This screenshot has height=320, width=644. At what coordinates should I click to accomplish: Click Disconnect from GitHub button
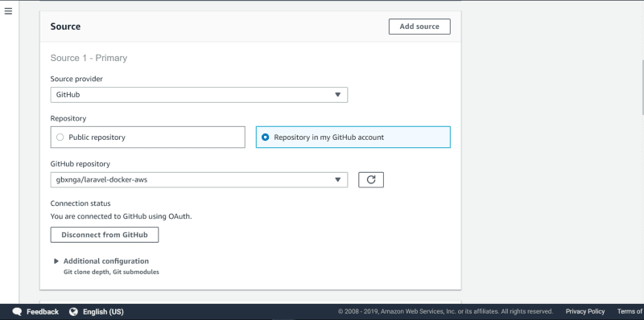coord(105,235)
